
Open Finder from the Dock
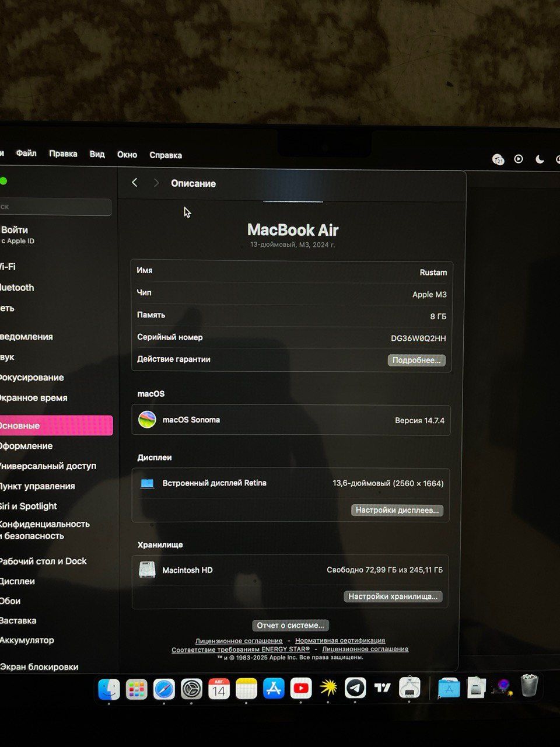pyautogui.click(x=109, y=689)
